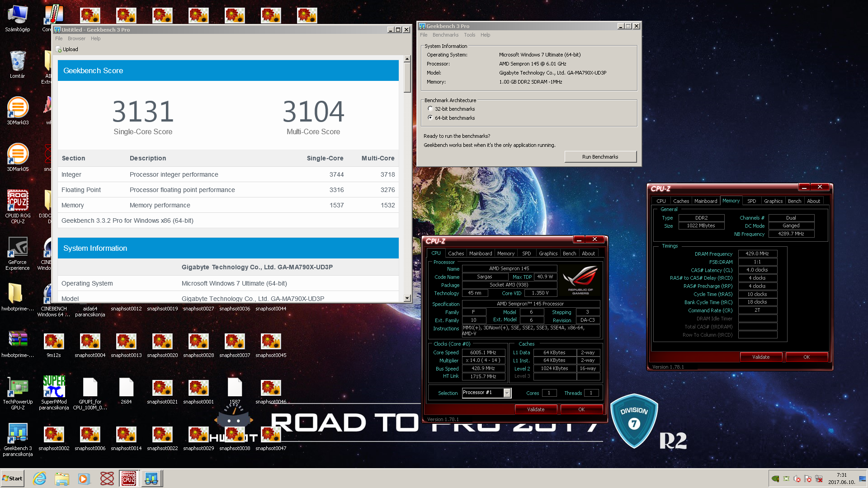Open GeForce Experience desktop icon
Screen dimensions: 868x488
(18, 253)
